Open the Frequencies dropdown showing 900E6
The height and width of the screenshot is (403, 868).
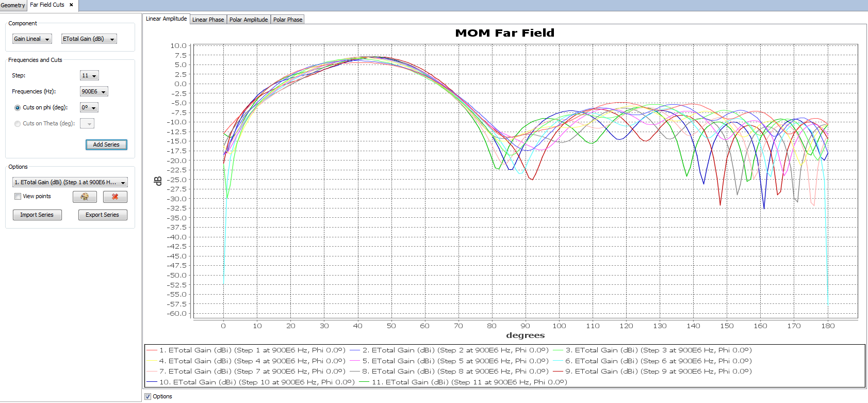pyautogui.click(x=94, y=91)
